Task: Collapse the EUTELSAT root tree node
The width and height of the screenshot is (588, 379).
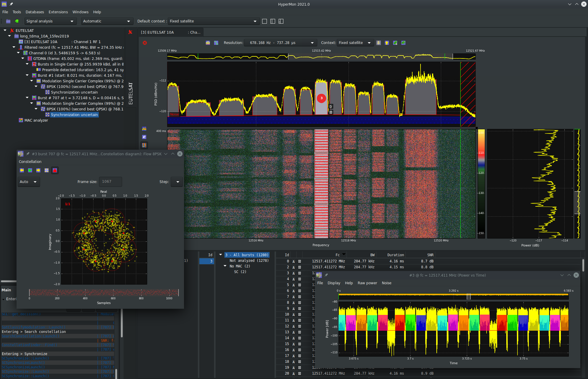Action: [5, 30]
